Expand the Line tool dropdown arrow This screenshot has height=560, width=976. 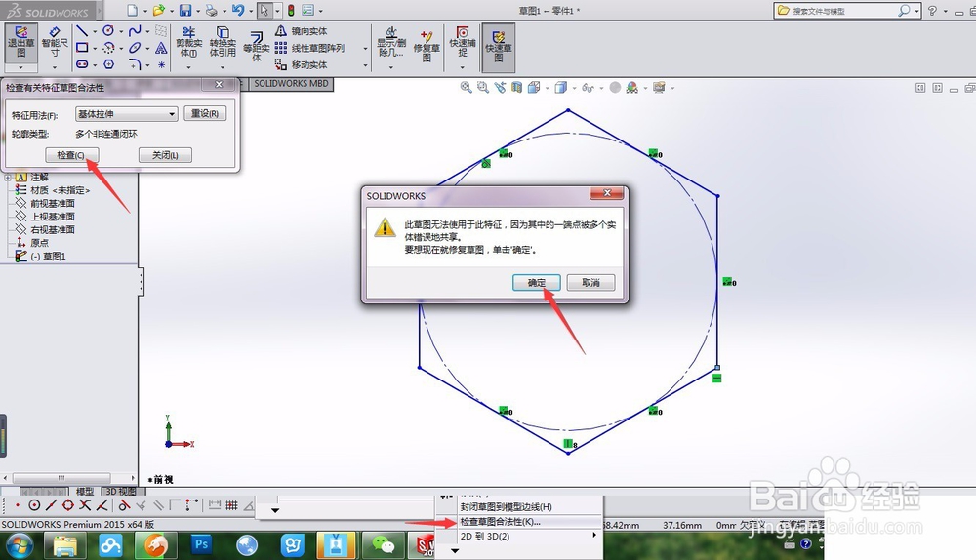(95, 31)
